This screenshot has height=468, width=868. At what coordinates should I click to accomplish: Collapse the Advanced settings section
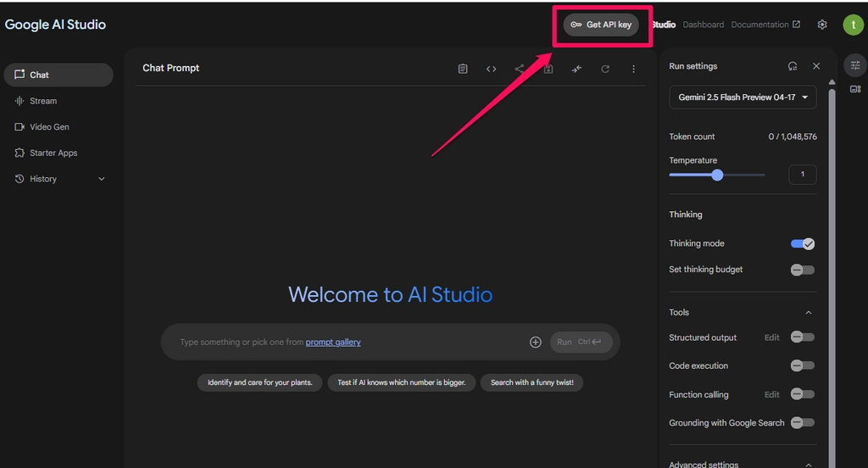pyautogui.click(x=808, y=464)
